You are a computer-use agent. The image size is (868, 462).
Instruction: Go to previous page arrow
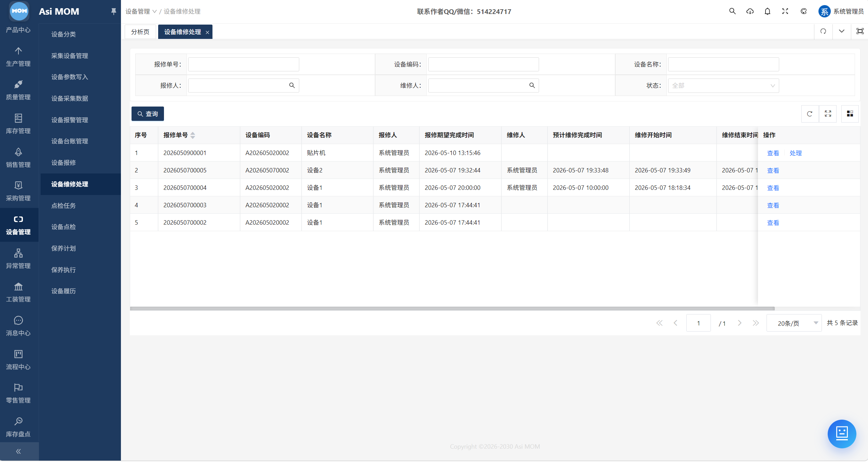(675, 323)
